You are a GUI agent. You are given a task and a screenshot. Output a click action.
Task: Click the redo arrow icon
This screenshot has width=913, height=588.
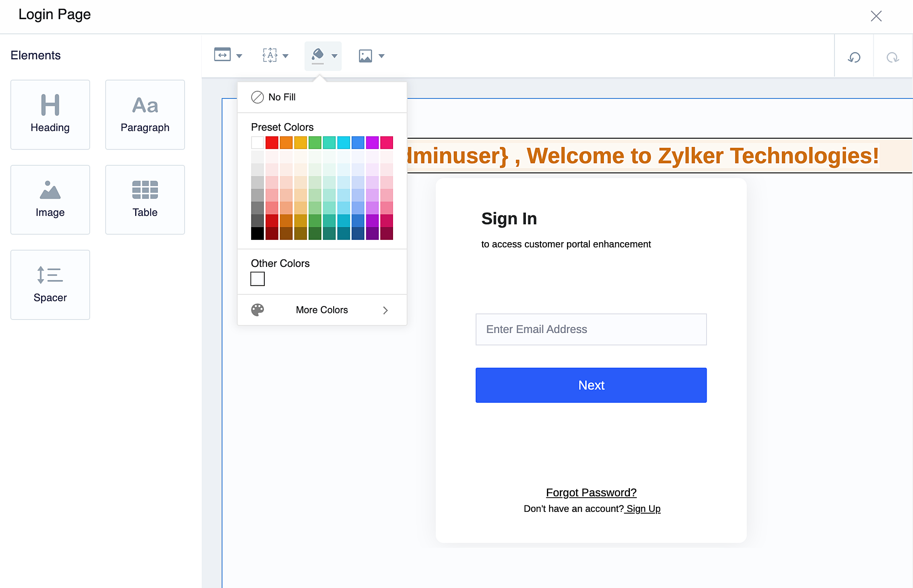892,57
